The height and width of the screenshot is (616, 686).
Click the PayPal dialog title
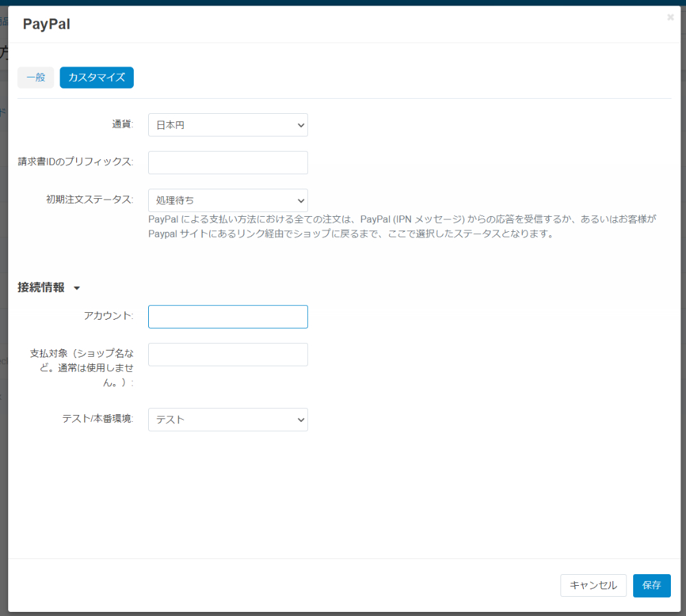click(x=47, y=24)
